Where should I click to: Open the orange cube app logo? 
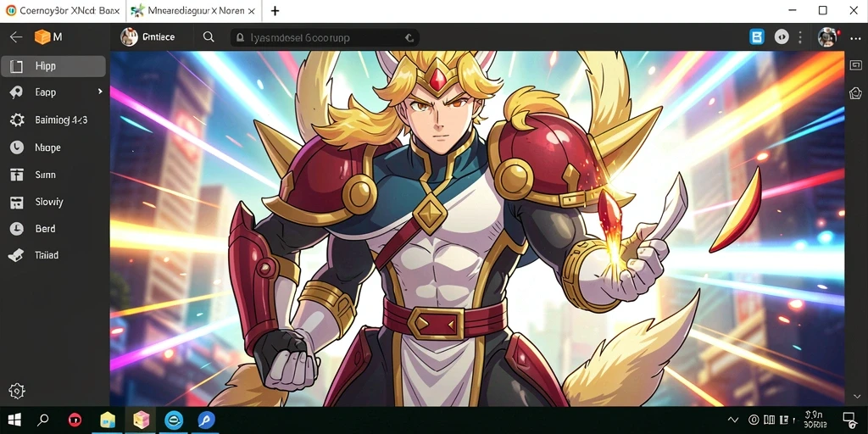42,37
